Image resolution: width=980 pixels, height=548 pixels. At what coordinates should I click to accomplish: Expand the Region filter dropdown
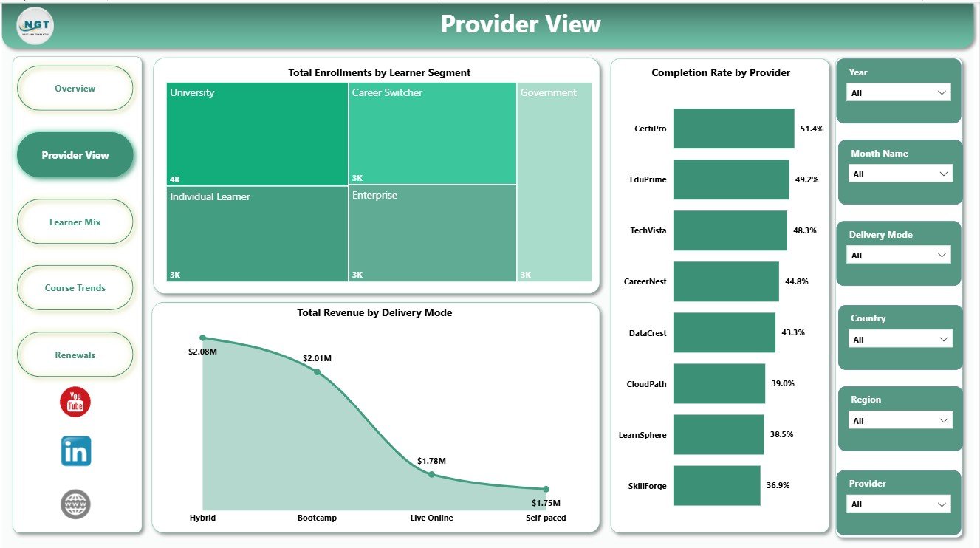[900, 421]
